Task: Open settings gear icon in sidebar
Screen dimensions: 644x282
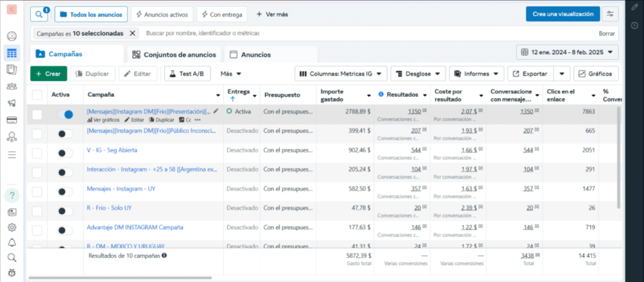Action: point(12,227)
